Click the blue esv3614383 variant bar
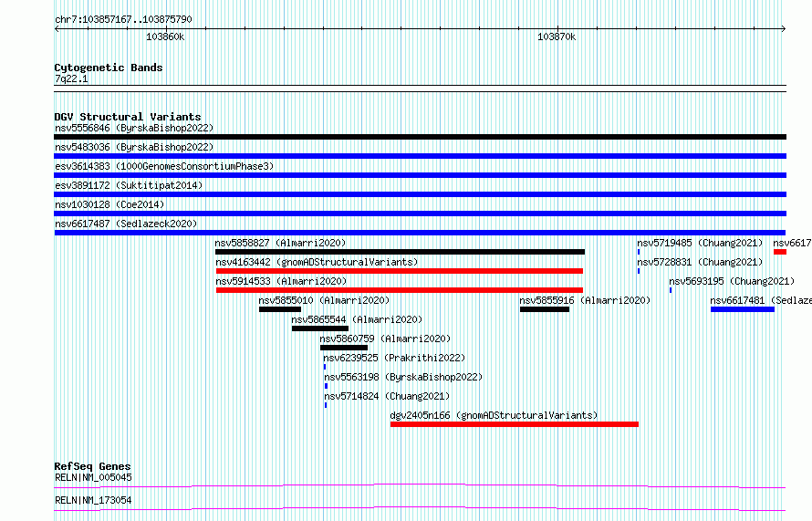 (x=420, y=175)
